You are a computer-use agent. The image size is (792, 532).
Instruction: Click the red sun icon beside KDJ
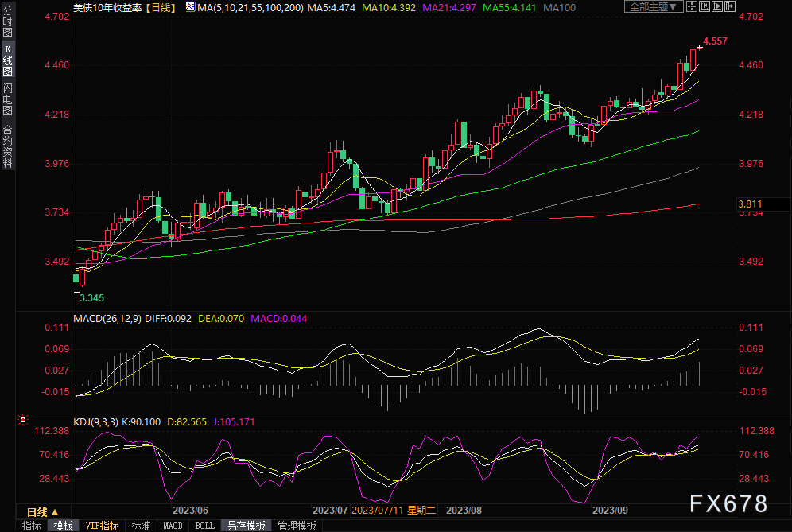tap(23, 418)
